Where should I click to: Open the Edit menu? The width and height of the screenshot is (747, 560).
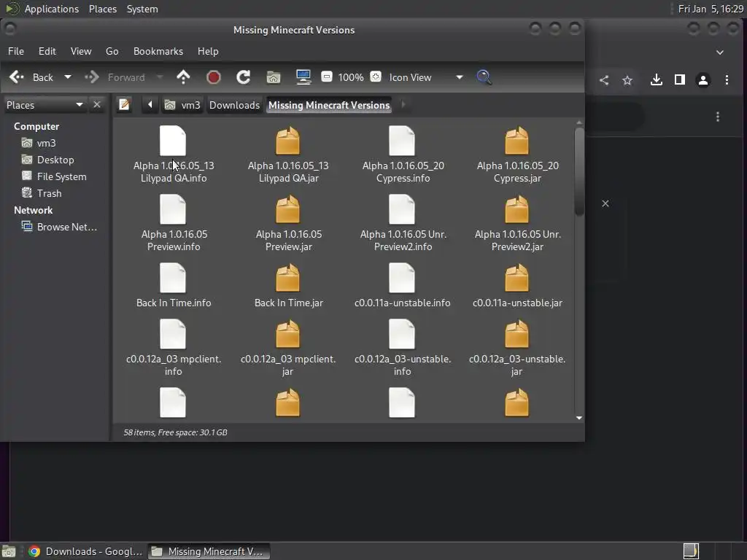tap(47, 51)
